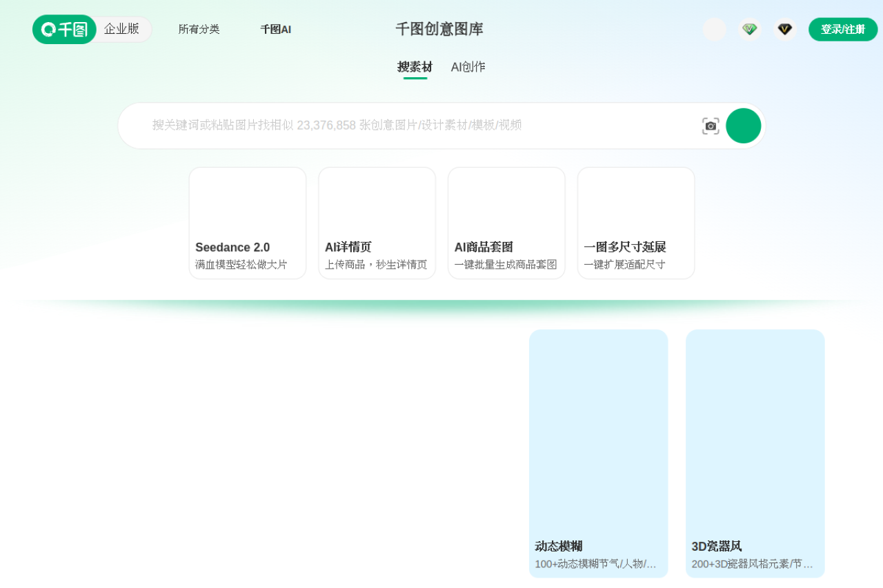This screenshot has width=883, height=588.
Task: Click the 千图 logo icon
Action: (x=64, y=30)
